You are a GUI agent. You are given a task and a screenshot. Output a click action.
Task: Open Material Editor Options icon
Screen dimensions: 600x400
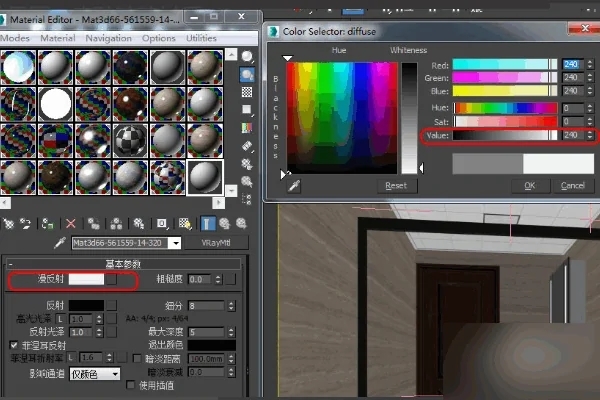247,164
